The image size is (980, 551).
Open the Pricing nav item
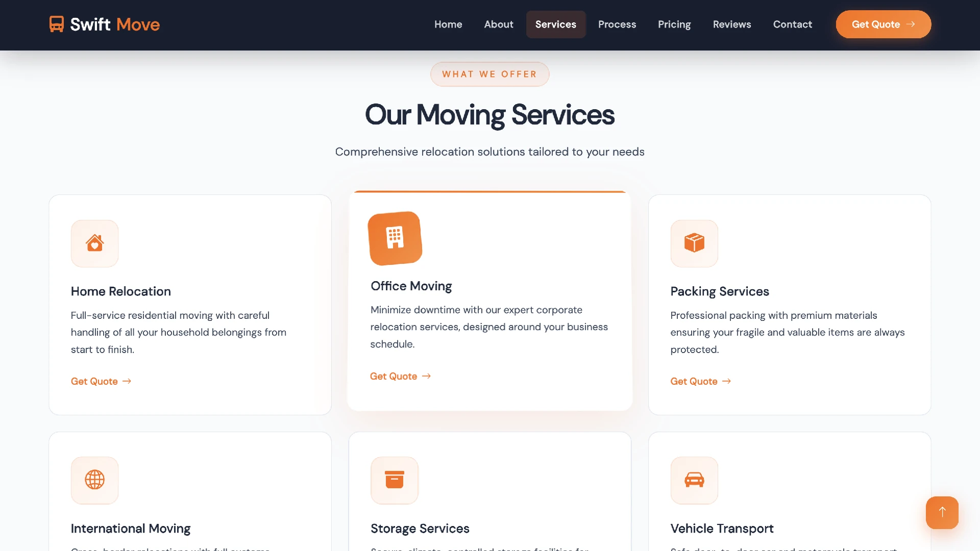[x=674, y=24]
